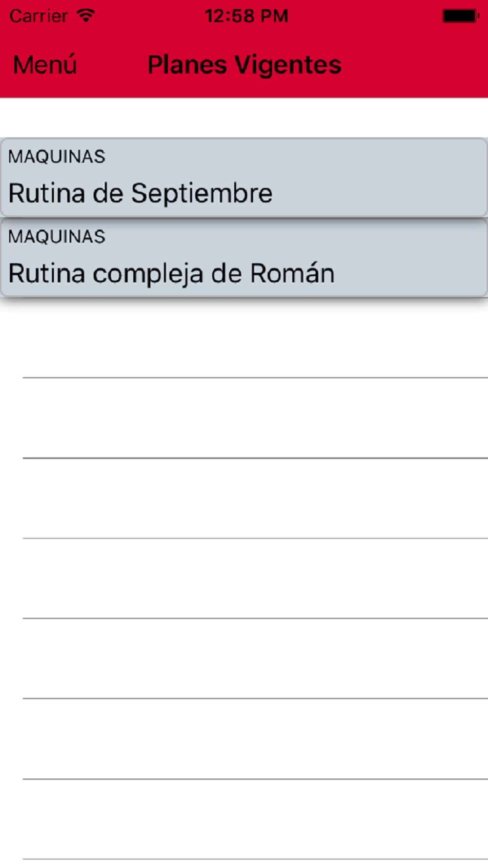Tap the Planes Vigentes title

[244, 65]
